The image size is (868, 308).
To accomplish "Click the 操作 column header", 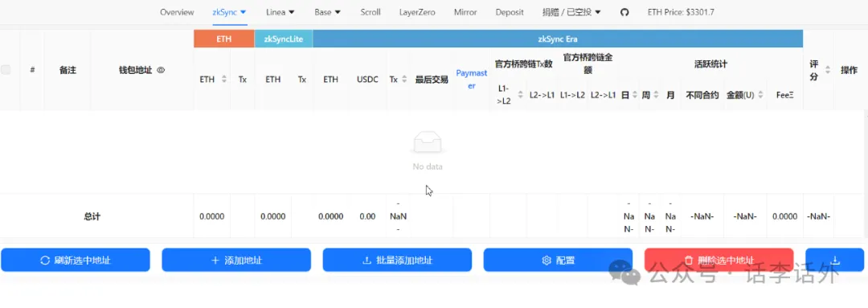I will click(850, 70).
